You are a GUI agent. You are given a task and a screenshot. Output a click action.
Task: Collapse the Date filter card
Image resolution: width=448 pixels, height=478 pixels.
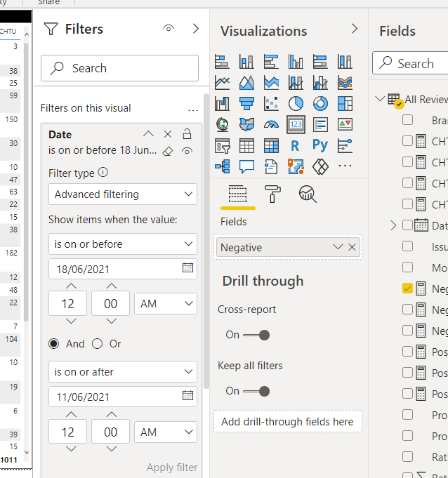point(149,134)
